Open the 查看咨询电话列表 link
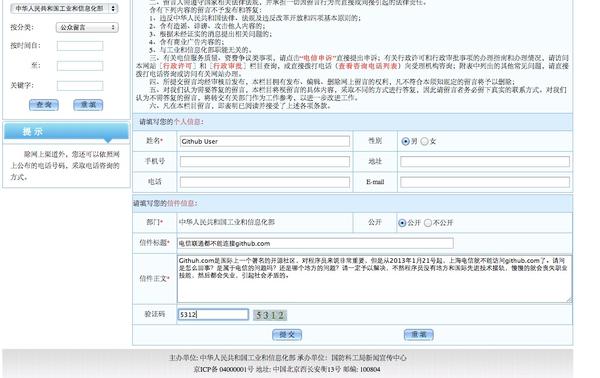Viewport: 600px width, 378px height. [368, 66]
